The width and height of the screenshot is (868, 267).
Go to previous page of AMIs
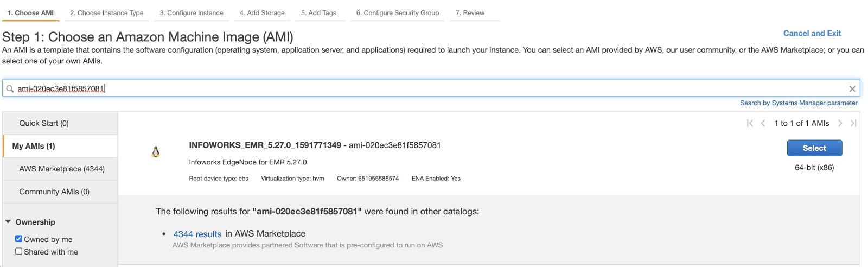[x=763, y=123]
